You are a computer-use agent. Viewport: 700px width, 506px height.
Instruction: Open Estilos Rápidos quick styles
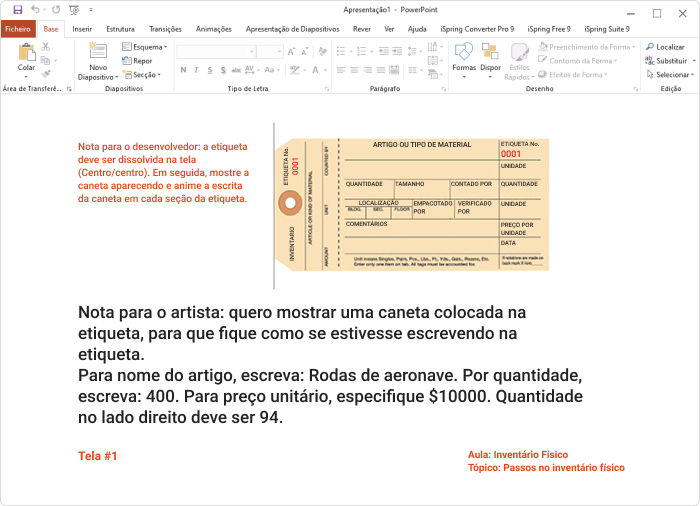(519, 62)
